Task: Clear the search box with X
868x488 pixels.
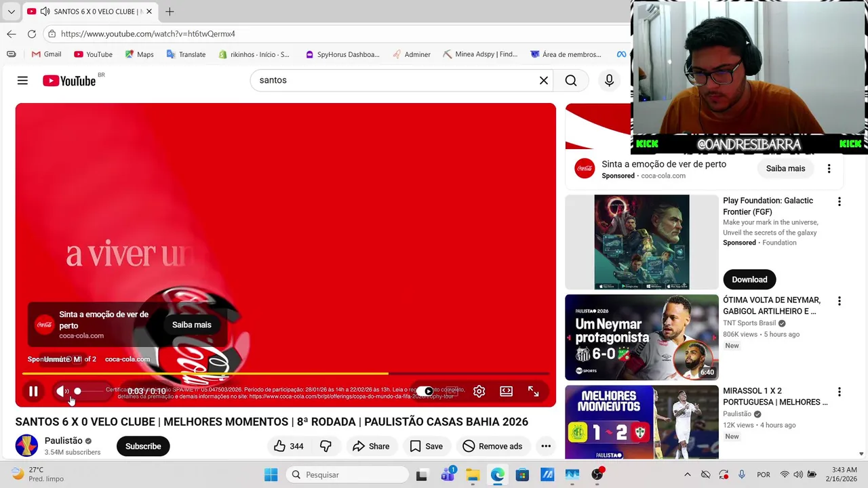Action: pos(544,81)
